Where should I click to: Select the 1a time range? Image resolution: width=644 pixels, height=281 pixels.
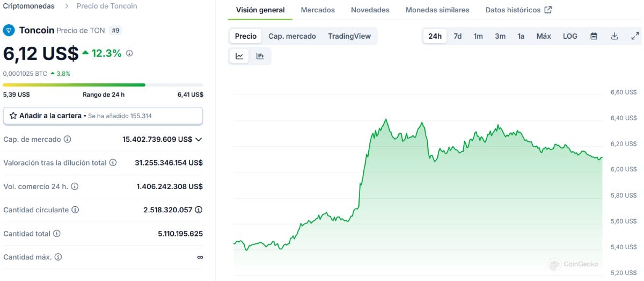(521, 36)
